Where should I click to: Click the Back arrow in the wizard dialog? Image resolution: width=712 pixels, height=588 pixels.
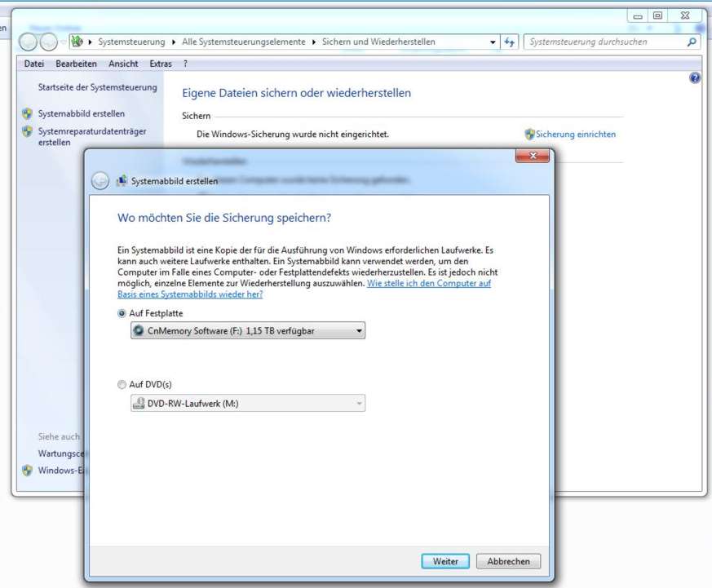[100, 181]
